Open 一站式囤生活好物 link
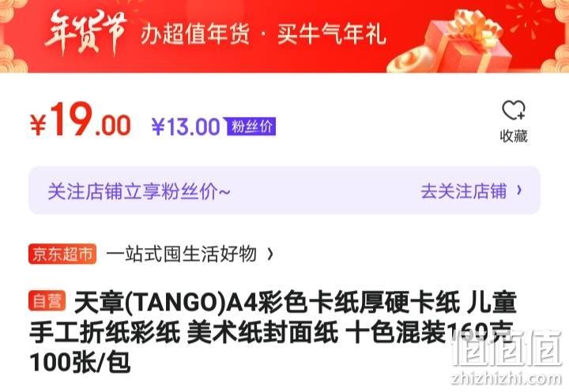Image resolution: width=569 pixels, height=392 pixels. (x=182, y=254)
